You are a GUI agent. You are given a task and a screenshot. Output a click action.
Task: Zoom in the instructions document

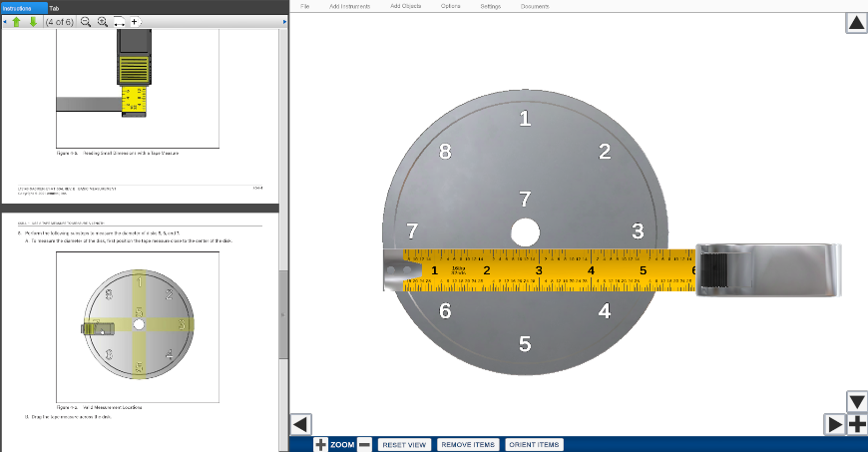tap(103, 22)
